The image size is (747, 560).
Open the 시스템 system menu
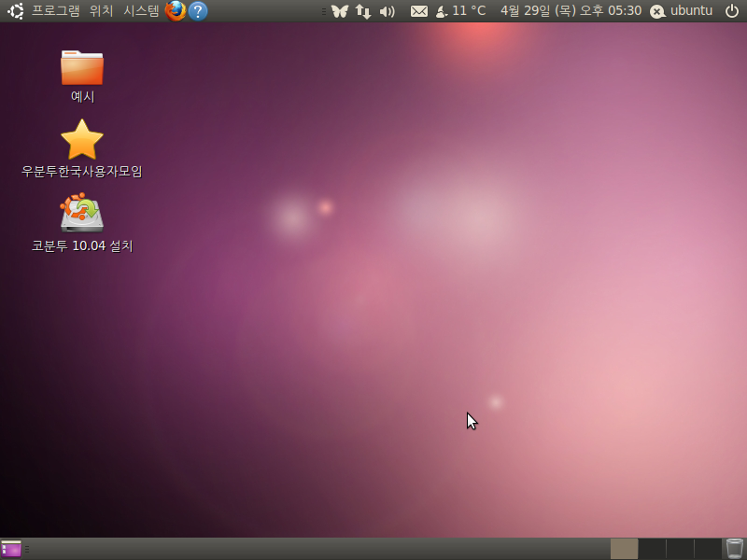pos(142,11)
